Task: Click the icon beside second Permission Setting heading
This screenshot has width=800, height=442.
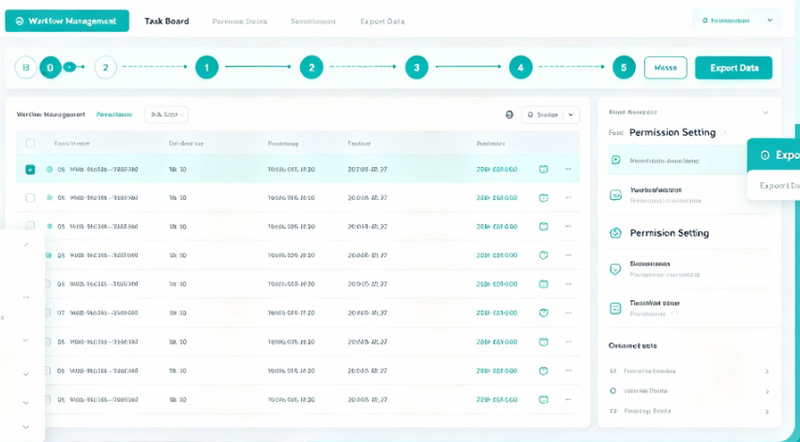Action: click(615, 233)
